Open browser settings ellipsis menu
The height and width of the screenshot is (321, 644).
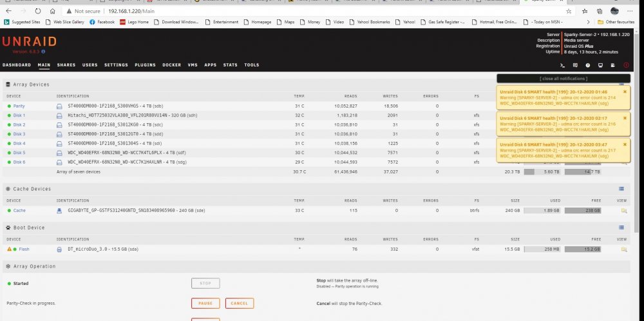click(x=630, y=11)
